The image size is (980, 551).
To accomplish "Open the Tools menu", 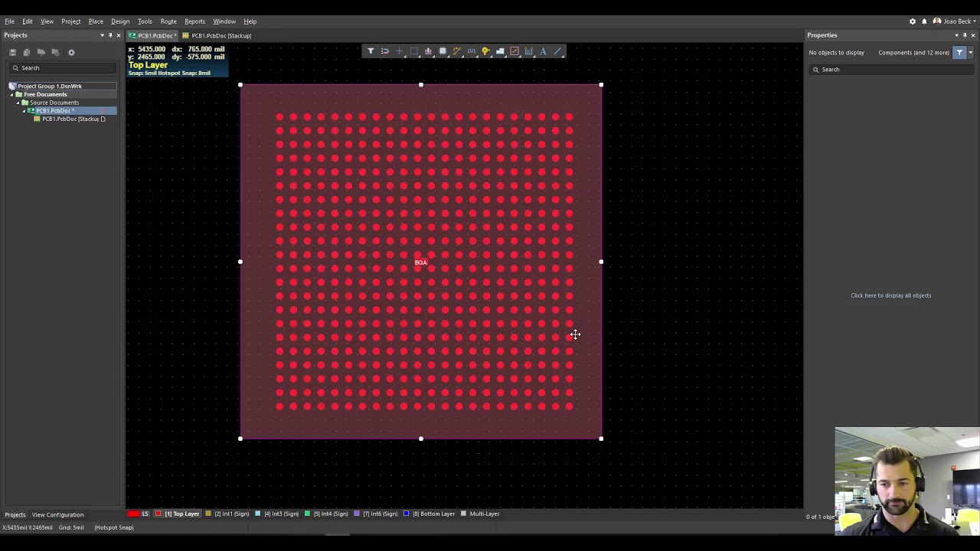I will (145, 21).
